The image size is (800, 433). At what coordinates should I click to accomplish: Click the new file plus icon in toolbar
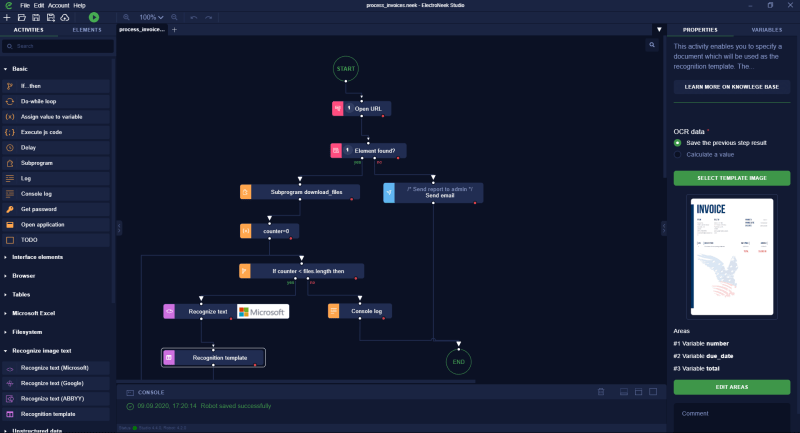pos(7,17)
